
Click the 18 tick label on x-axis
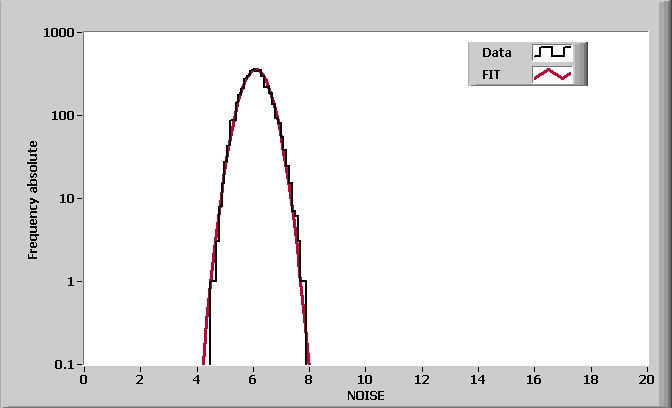click(590, 380)
